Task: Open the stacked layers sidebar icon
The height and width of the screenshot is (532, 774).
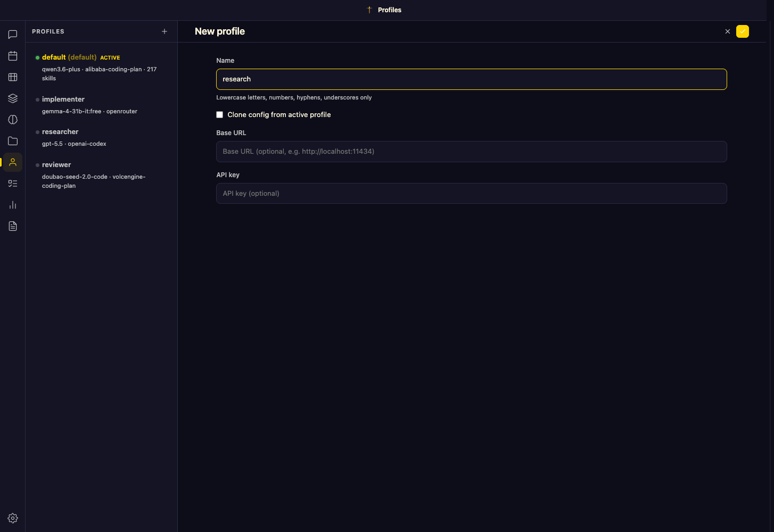Action: tap(13, 98)
